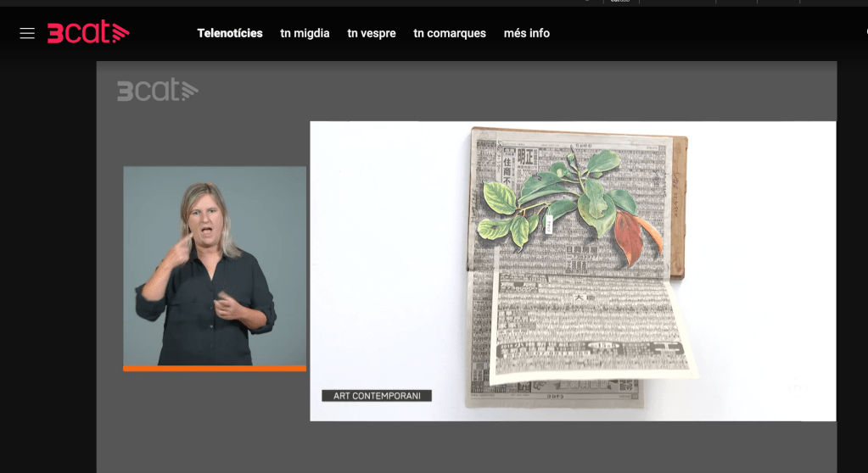Screen dimensions: 868x473
Task: Open the Telenotícies section
Action: point(230,33)
